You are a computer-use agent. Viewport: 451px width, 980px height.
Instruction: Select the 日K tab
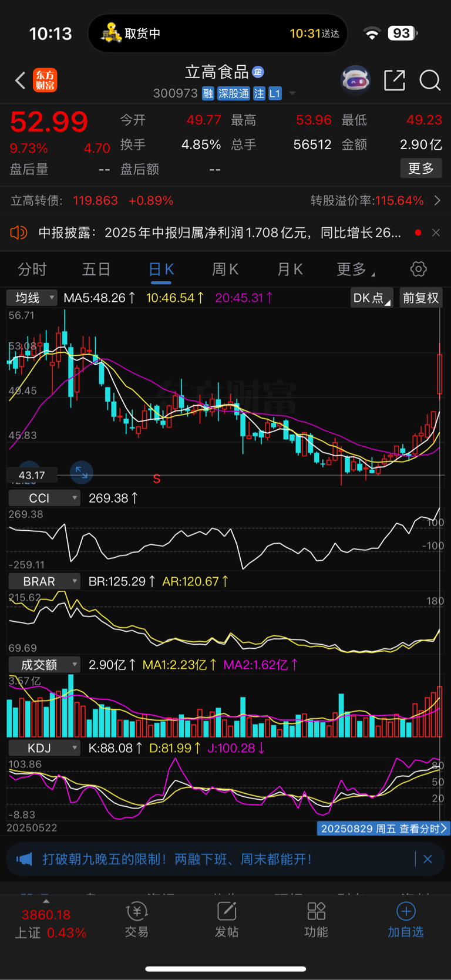click(161, 270)
